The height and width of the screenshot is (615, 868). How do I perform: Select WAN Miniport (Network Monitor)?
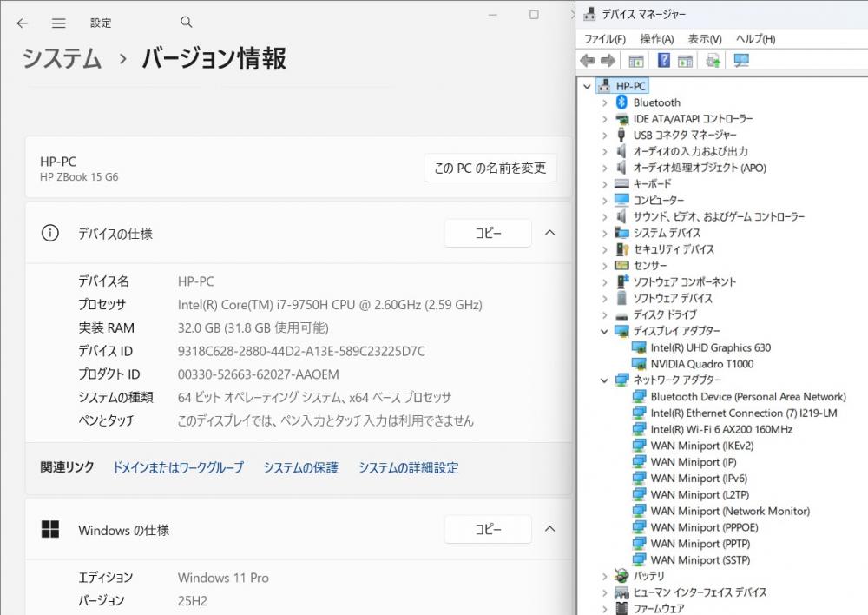[x=730, y=511]
